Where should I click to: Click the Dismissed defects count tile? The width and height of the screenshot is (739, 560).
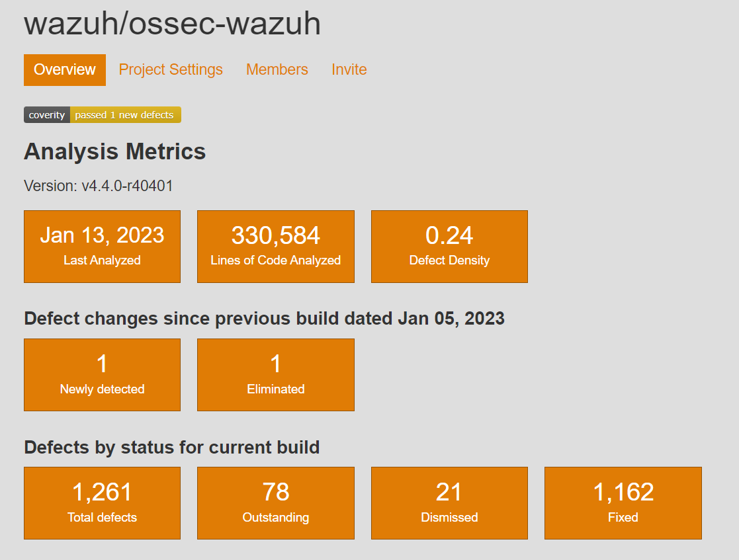tap(449, 502)
